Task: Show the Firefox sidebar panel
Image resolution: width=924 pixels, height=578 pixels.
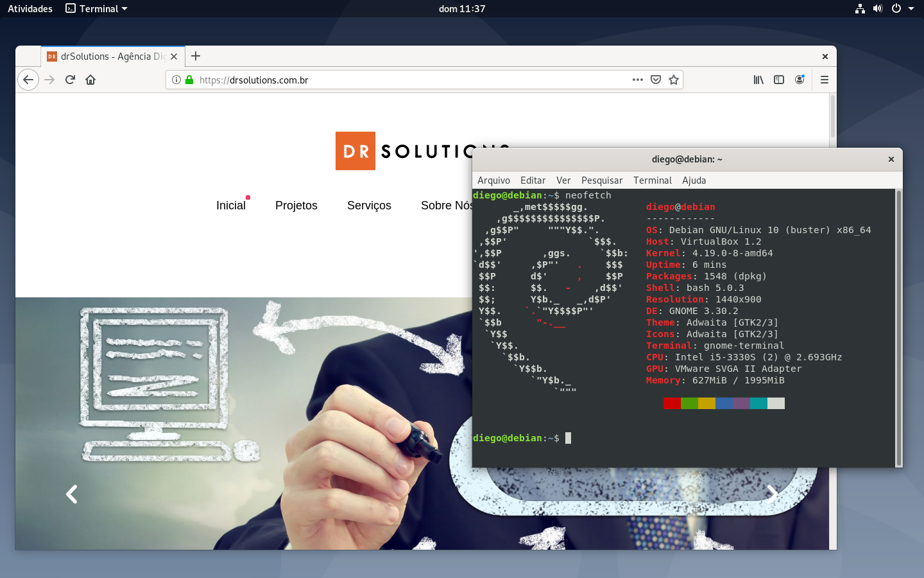Action: [779, 80]
